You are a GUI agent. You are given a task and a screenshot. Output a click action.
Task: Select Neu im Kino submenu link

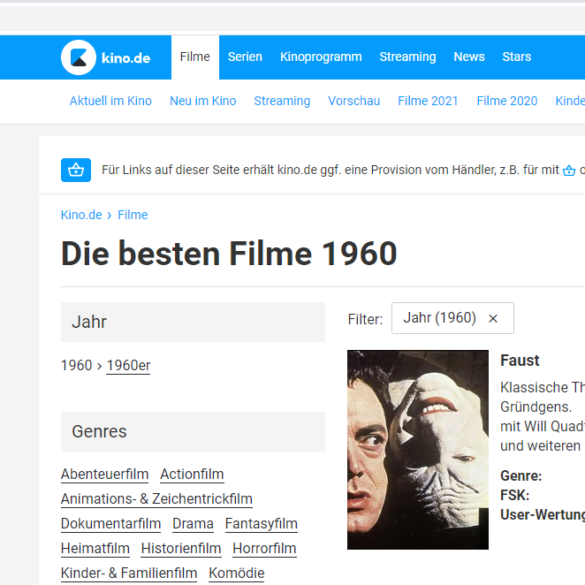(x=203, y=101)
